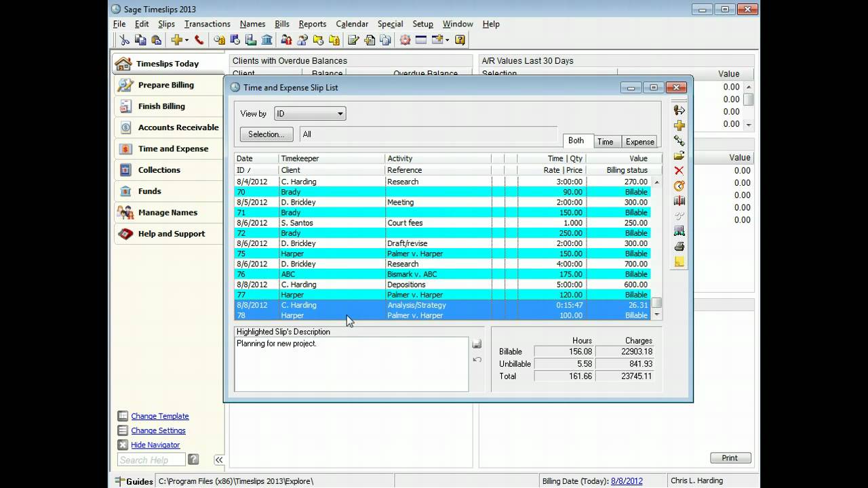
Task: Click save icon beside slip description box
Action: [x=477, y=344]
